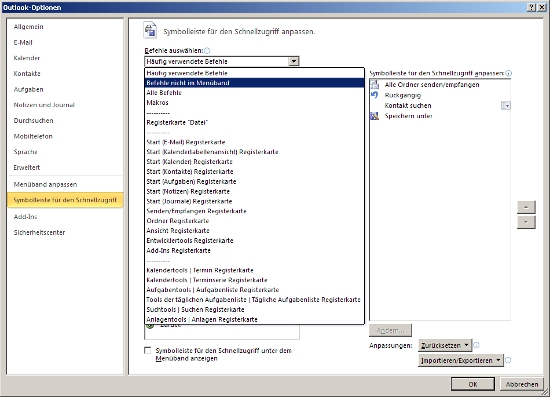Click the Abbrechen button
Image resolution: width=550 pixels, height=397 pixels.
(522, 384)
